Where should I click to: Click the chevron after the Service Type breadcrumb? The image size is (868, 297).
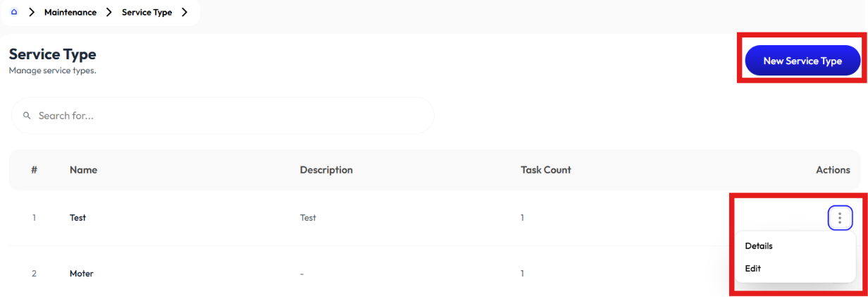184,12
